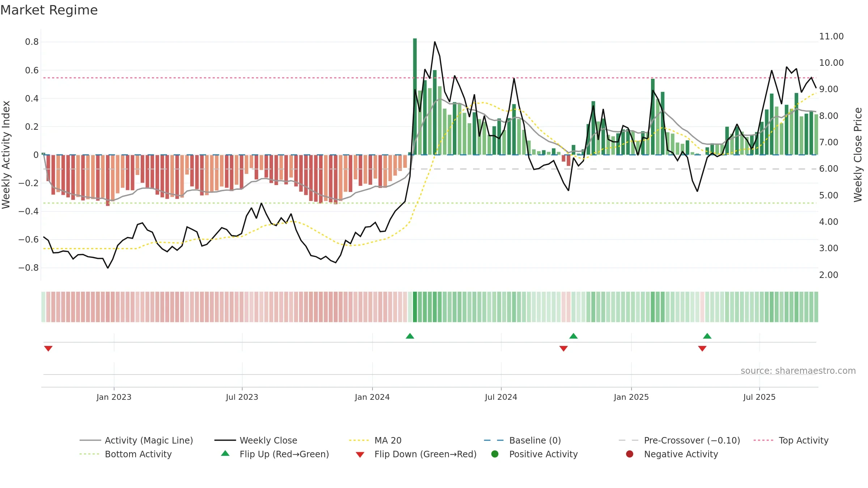Click the green flip-up marker near March 2024
Image resolution: width=868 pixels, height=488 pixels.
tap(410, 336)
